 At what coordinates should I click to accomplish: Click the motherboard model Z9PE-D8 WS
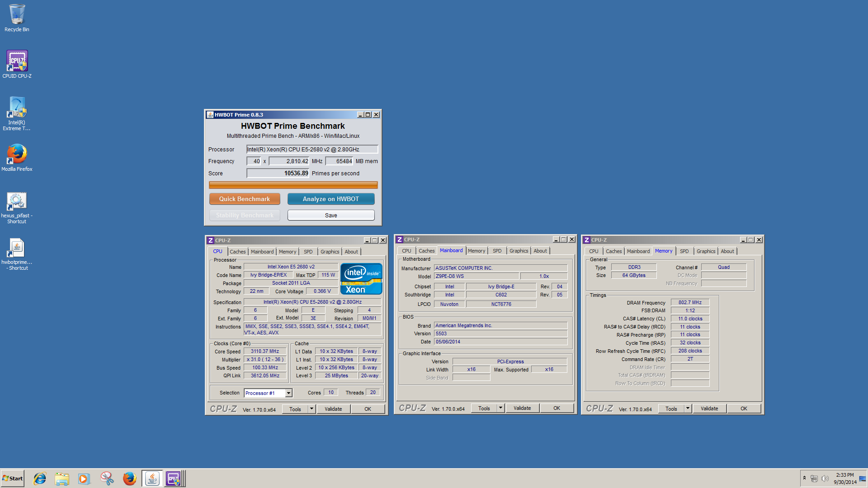(x=476, y=276)
